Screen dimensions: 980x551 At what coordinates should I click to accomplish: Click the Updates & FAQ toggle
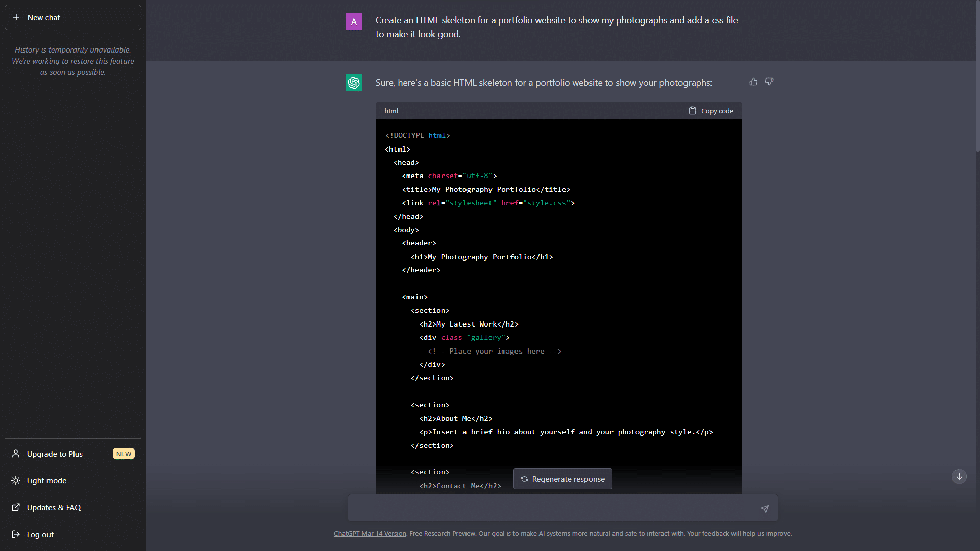(54, 507)
